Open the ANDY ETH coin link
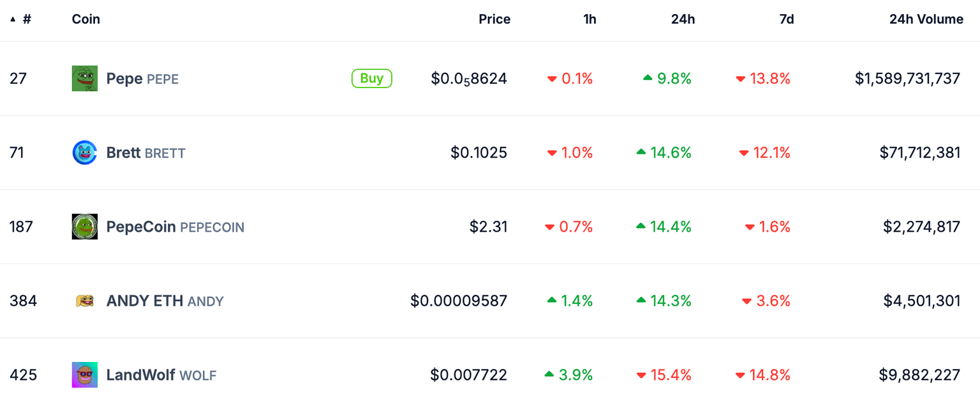 pos(165,301)
